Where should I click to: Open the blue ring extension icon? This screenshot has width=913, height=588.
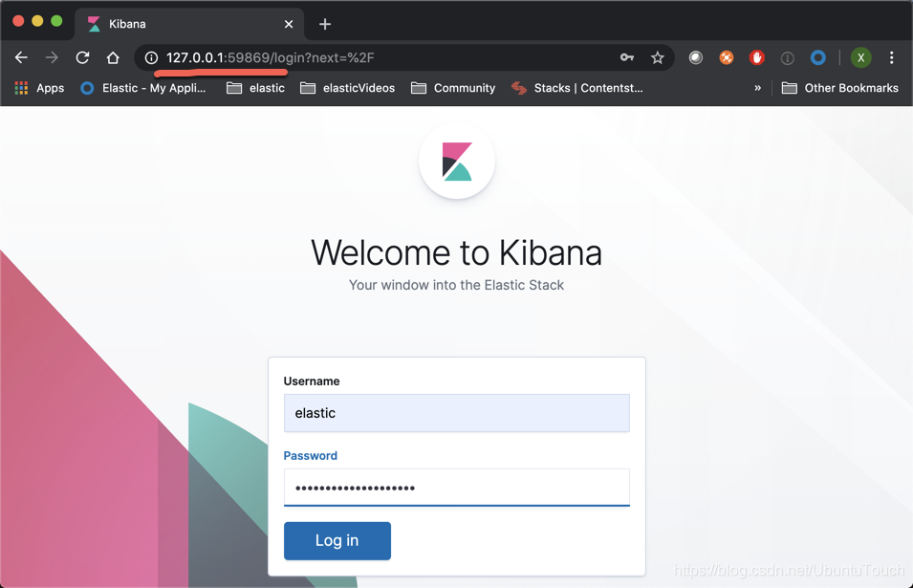click(818, 57)
